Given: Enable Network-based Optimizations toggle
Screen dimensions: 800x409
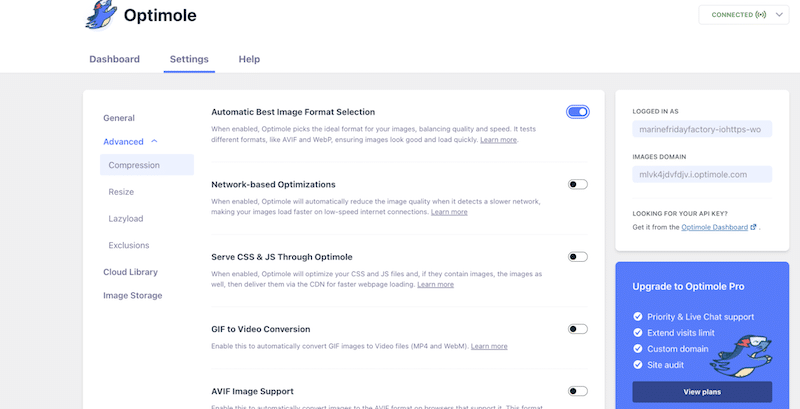Looking at the screenshot, I should [x=577, y=184].
